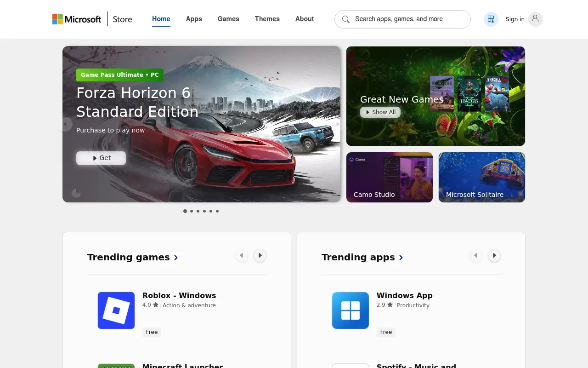This screenshot has width=588, height=368.
Task: Show next Trending games items
Action: (260, 255)
